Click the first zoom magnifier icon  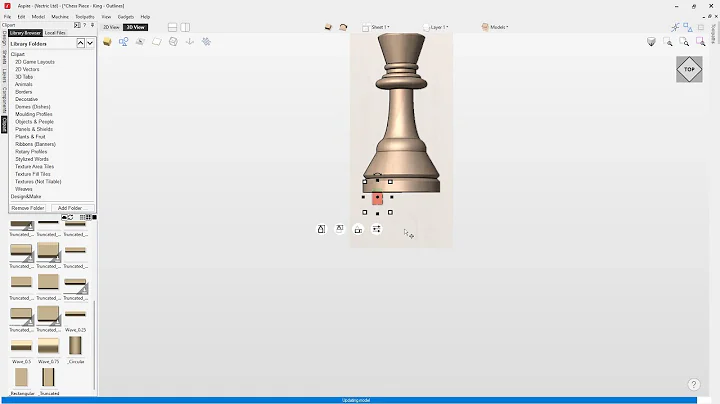pos(668,42)
